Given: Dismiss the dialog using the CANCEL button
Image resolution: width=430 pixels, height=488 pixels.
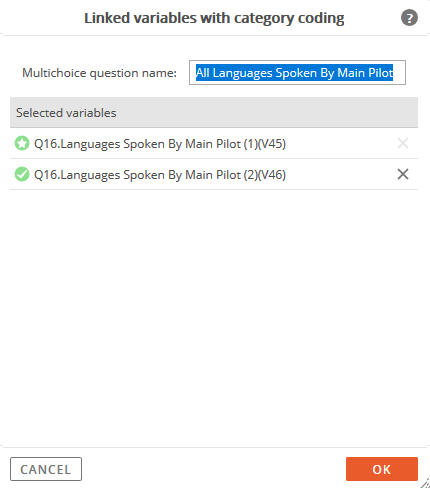Looking at the screenshot, I should [x=46, y=469].
